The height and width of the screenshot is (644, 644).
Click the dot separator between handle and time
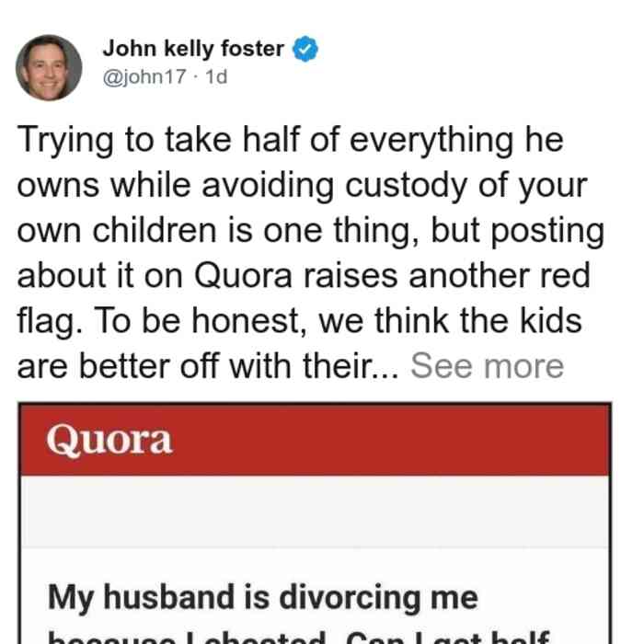196,77
